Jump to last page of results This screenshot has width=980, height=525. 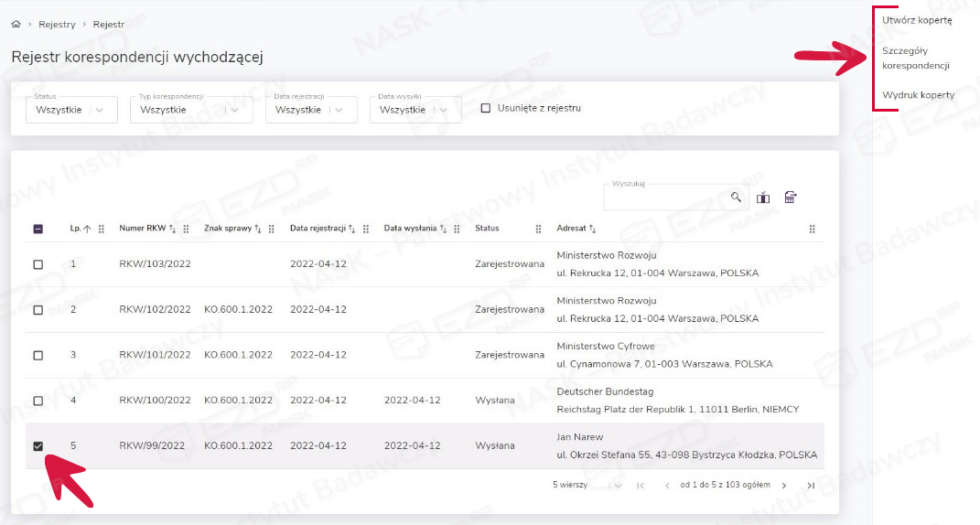(811, 485)
